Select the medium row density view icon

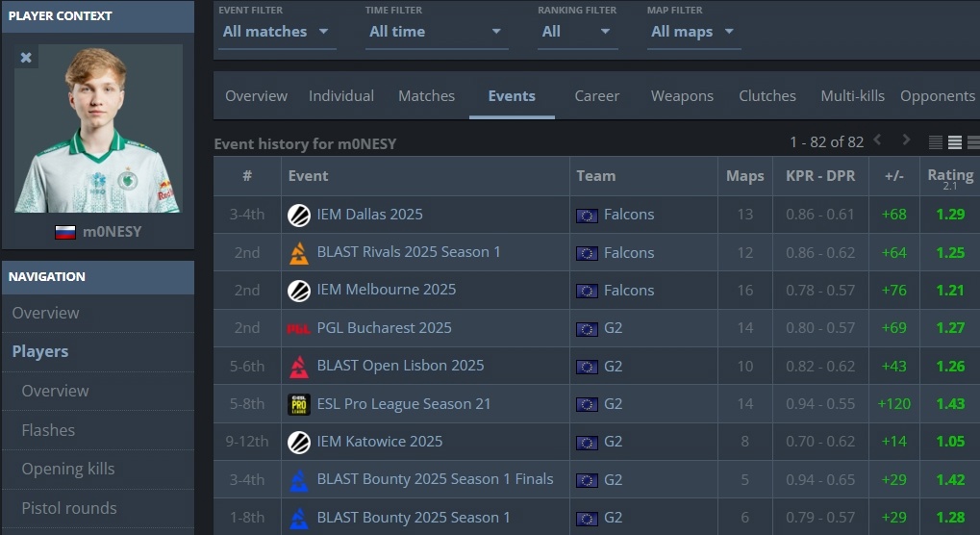pyautogui.click(x=955, y=142)
